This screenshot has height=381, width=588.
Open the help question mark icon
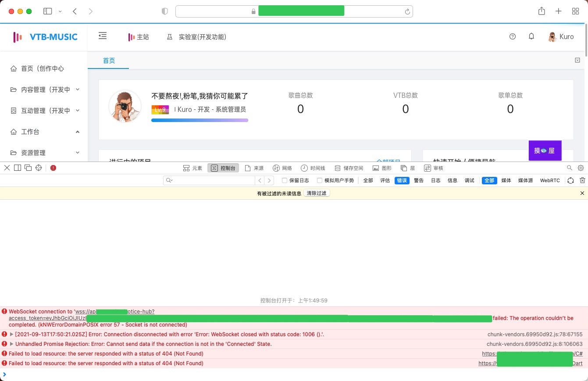click(513, 36)
